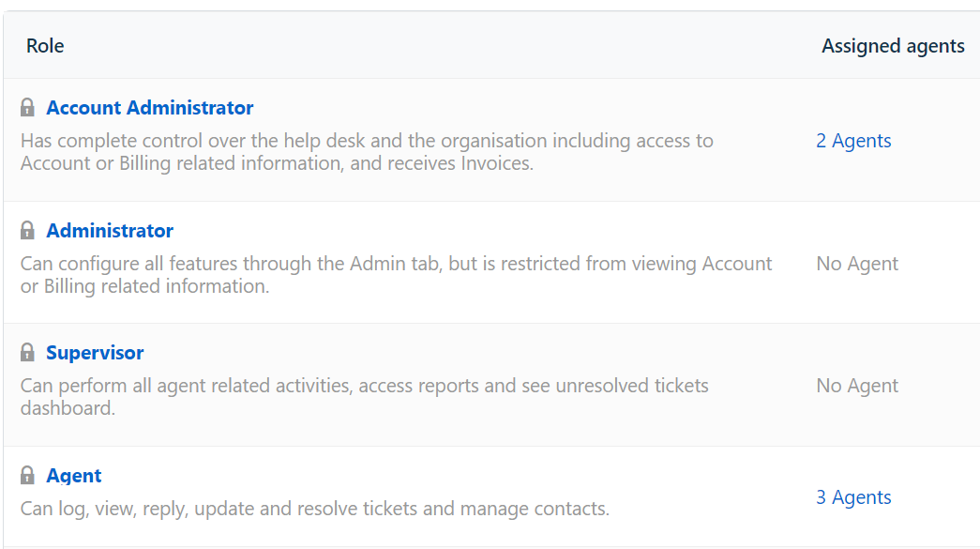Screen dimensions: 980x549
Task: Open the Administrator role link
Action: point(110,231)
